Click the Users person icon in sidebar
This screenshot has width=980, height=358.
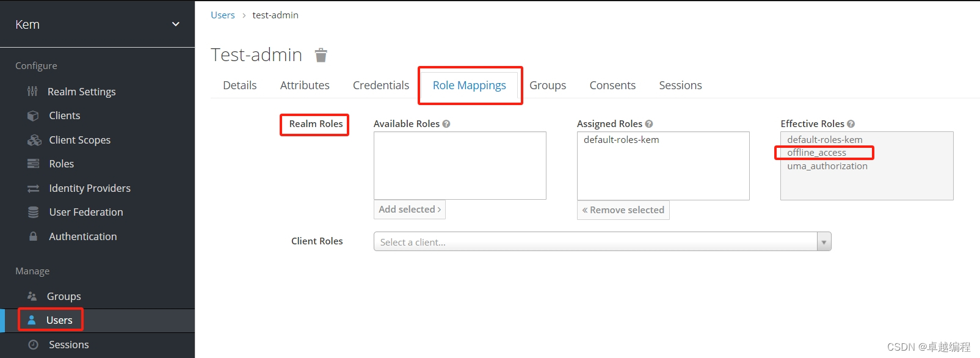(32, 320)
